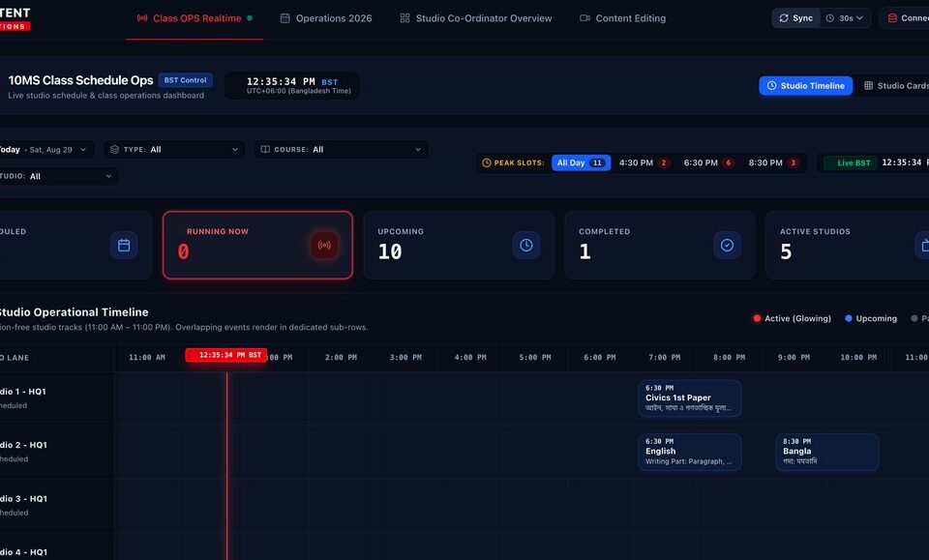The height and width of the screenshot is (560, 929).
Task: Select the Studio 1 - HQ1 lane
Action: click(x=57, y=398)
